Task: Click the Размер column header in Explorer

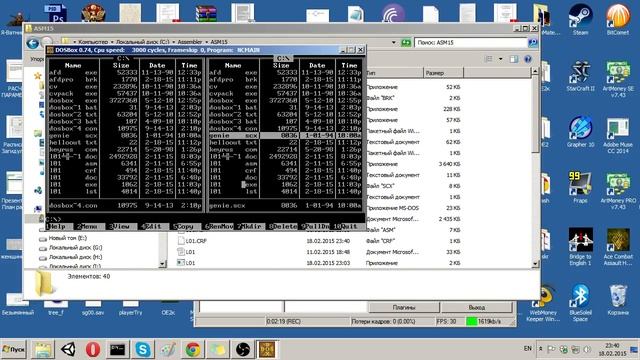Action: pyautogui.click(x=444, y=73)
